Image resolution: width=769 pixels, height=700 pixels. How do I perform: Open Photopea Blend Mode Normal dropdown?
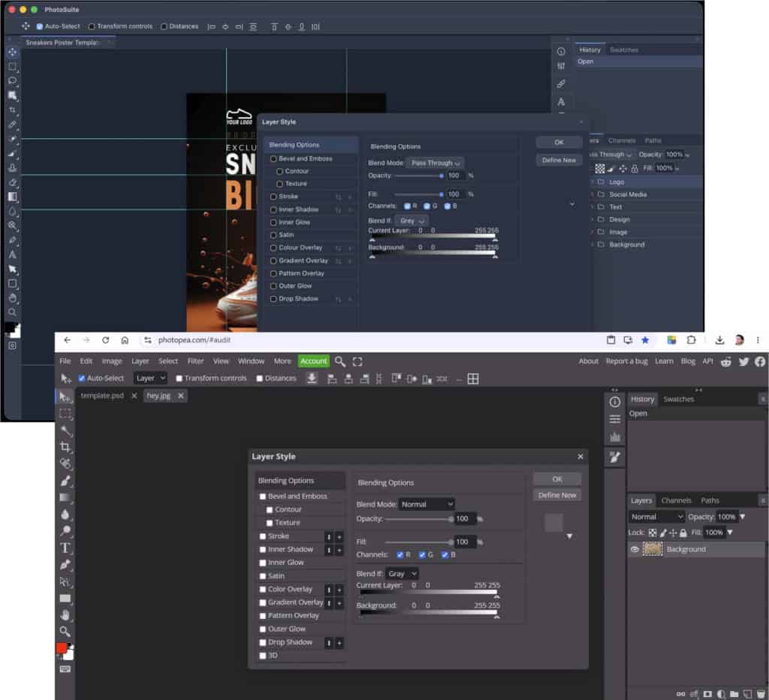coord(427,504)
